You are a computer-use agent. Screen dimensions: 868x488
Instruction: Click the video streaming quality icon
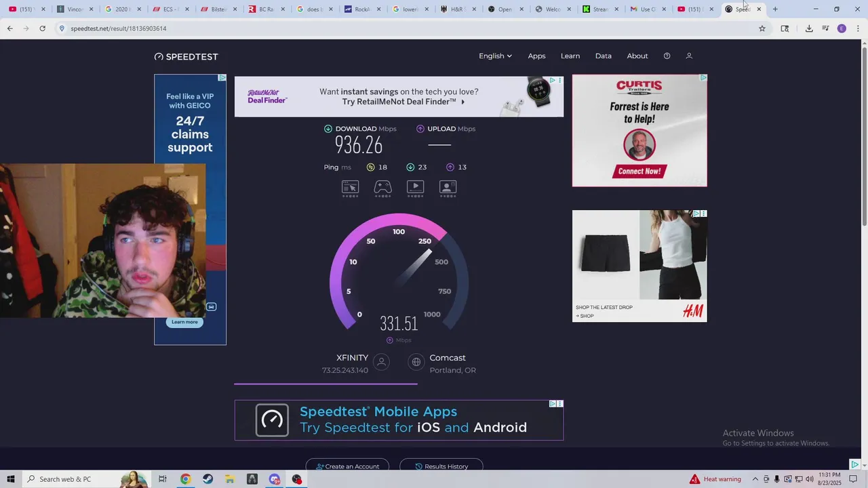point(415,188)
